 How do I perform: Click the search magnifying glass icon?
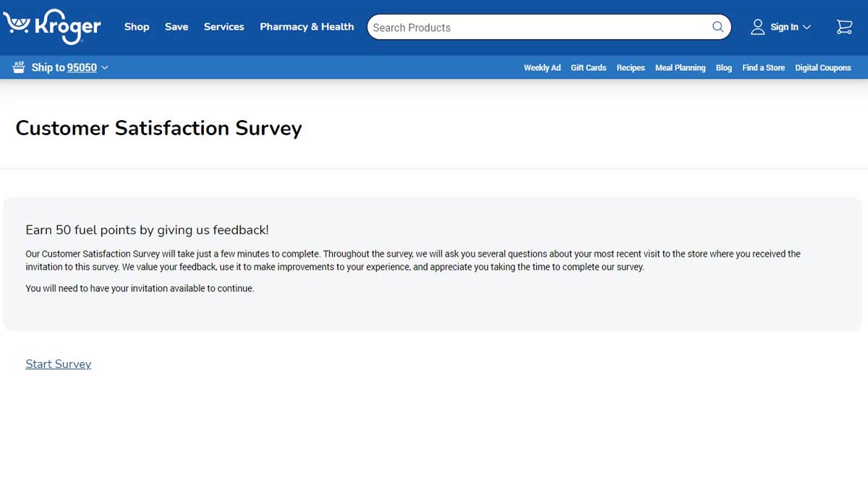click(x=718, y=27)
